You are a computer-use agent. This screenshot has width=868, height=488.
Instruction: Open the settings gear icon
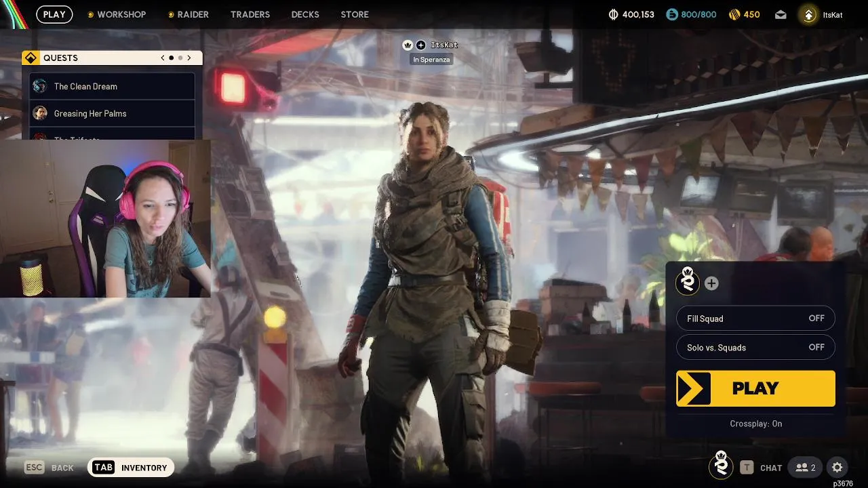837,468
